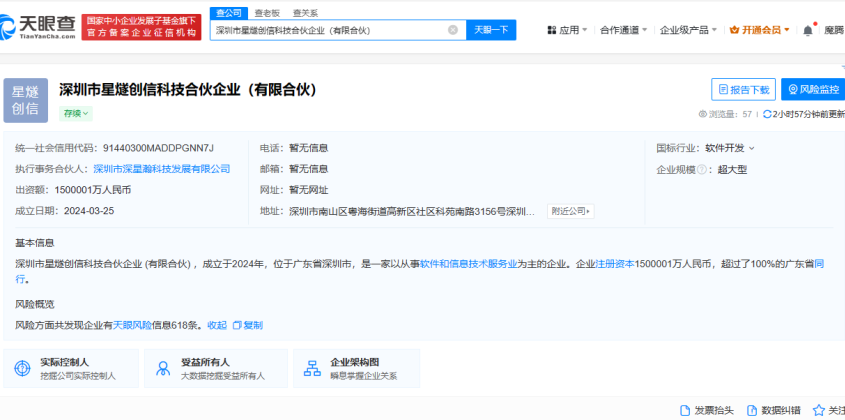This screenshot has width=845, height=420.
Task: Select the 查老板 tab
Action: click(267, 13)
